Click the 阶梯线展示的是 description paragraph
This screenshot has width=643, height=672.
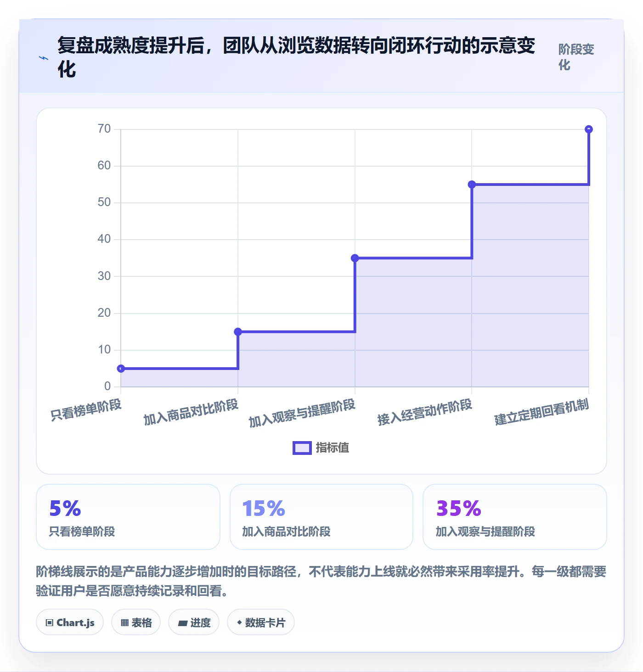pos(321,581)
